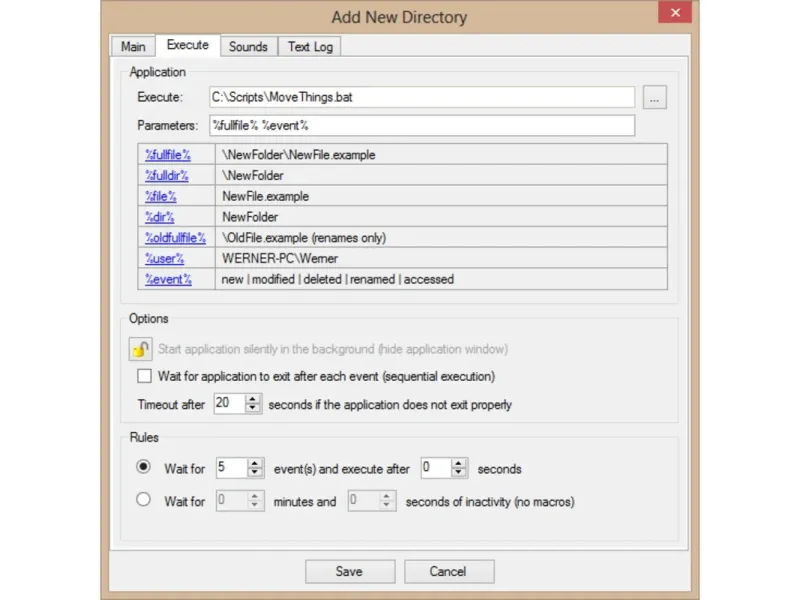Save the new directory settings
The height and width of the screenshot is (600, 800).
pyautogui.click(x=350, y=571)
